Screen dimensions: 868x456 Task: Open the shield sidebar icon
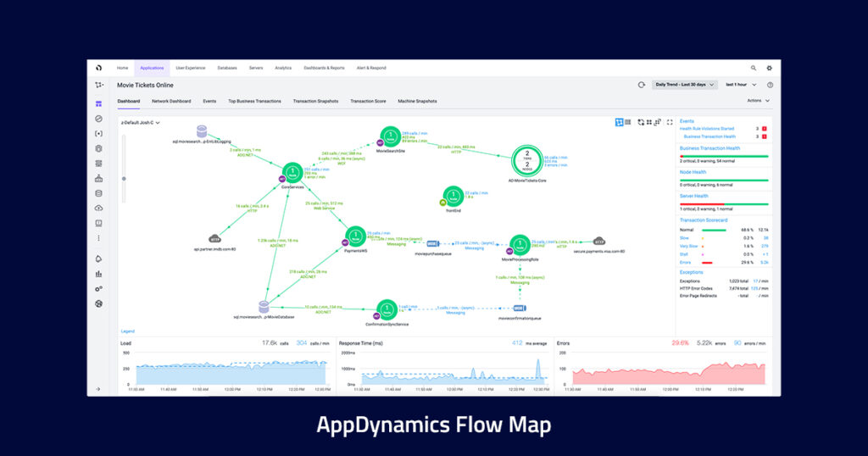click(x=98, y=148)
